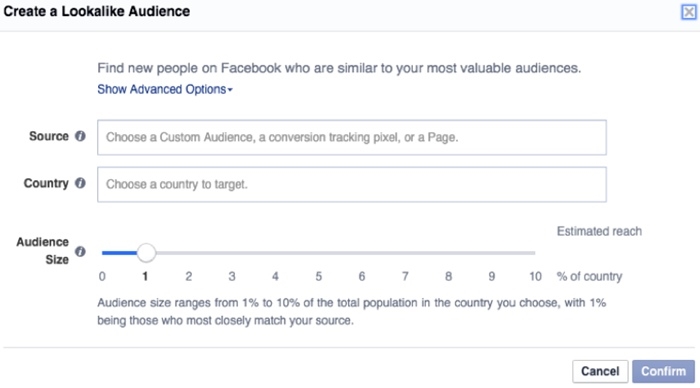Click slider label 9
700x388 pixels.
pyautogui.click(x=492, y=276)
